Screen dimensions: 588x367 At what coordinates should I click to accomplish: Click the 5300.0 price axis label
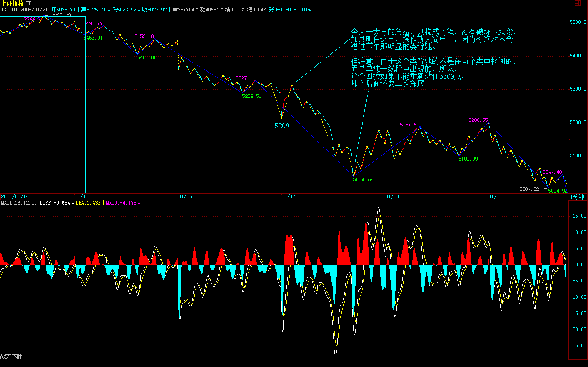(x=577, y=89)
